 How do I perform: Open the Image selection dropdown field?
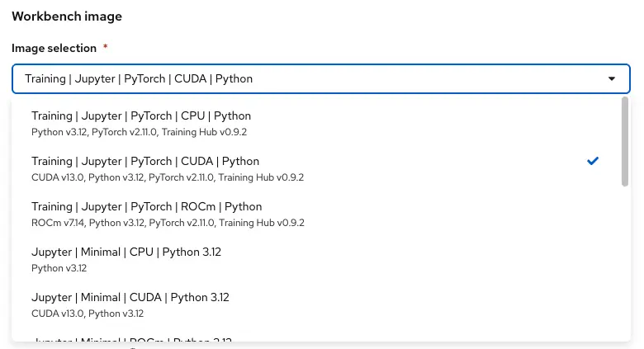click(321, 78)
